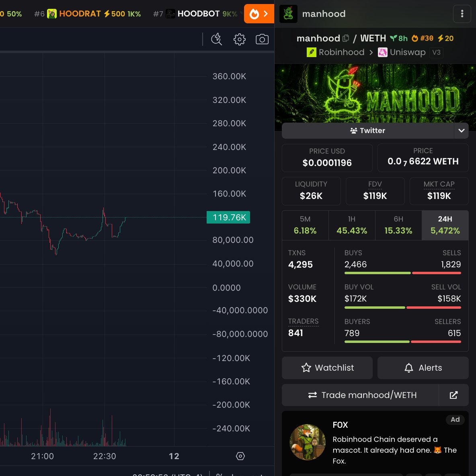Click the #30 trending rank badge
Viewport: 476px width, 476px height.
point(422,38)
